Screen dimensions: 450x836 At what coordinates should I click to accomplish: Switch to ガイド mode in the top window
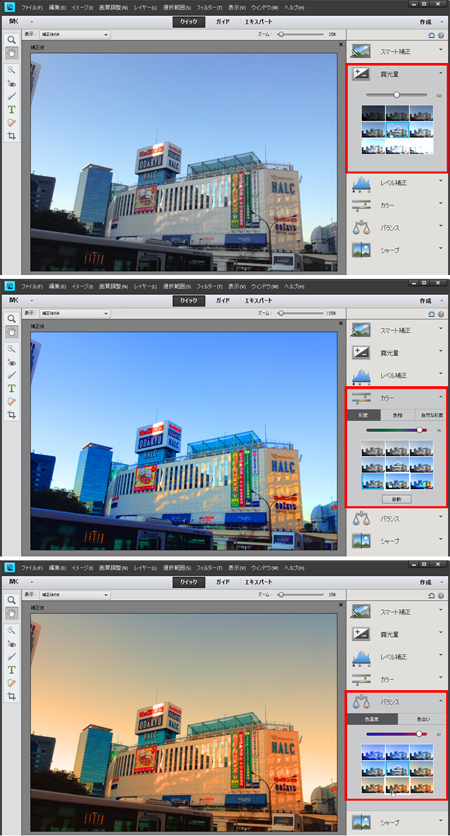[x=222, y=22]
